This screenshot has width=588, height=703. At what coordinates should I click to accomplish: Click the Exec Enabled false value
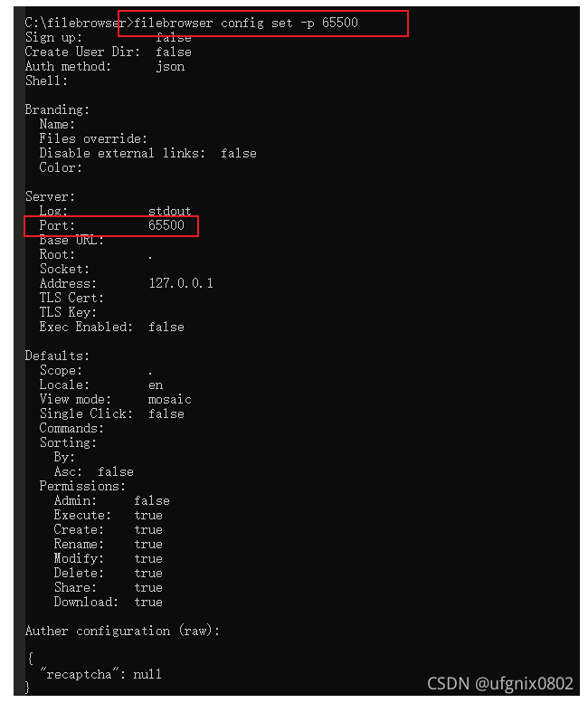pyautogui.click(x=166, y=327)
